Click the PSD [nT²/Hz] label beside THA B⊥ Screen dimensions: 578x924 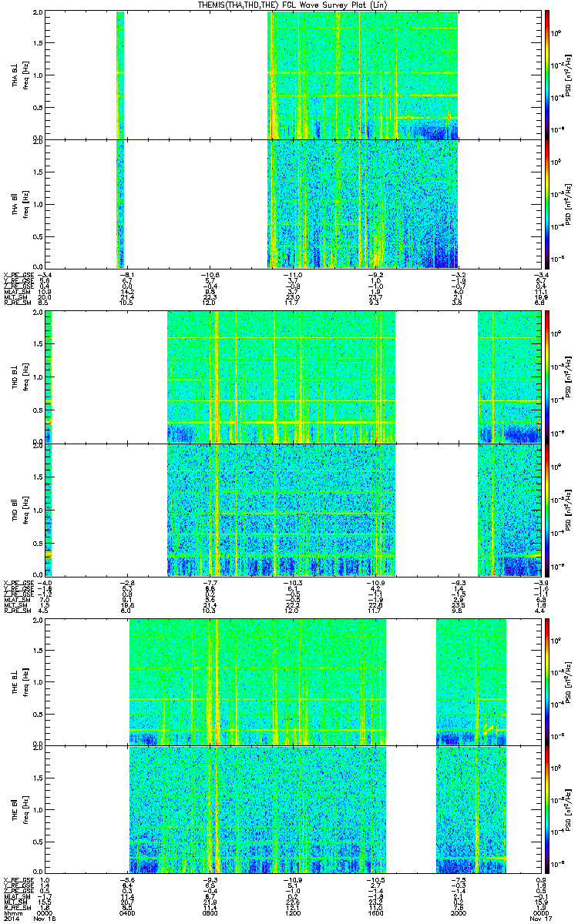(568, 75)
